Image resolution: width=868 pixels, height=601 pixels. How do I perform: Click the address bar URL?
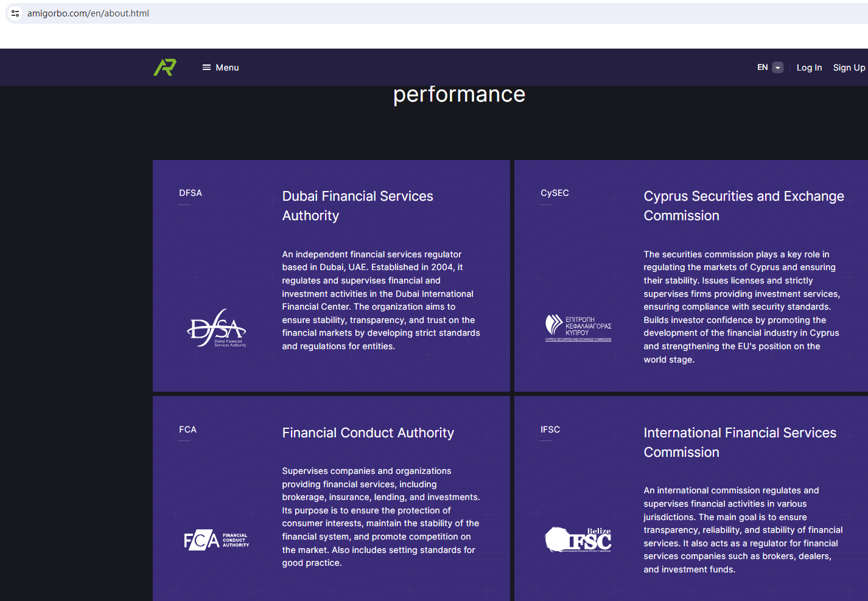click(x=88, y=13)
